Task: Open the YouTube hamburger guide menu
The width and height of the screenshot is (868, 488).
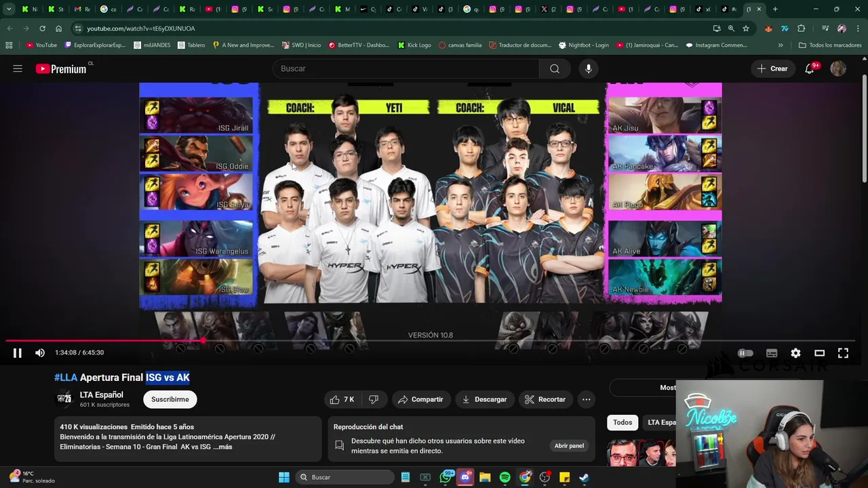Action: pyautogui.click(x=18, y=68)
